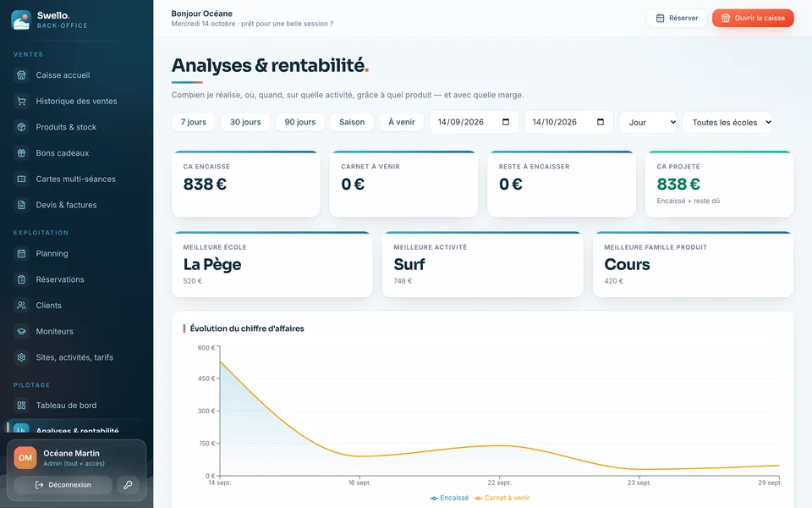This screenshot has height=508, width=812.
Task: Click the CA projeté 838 € card
Action: click(719, 184)
